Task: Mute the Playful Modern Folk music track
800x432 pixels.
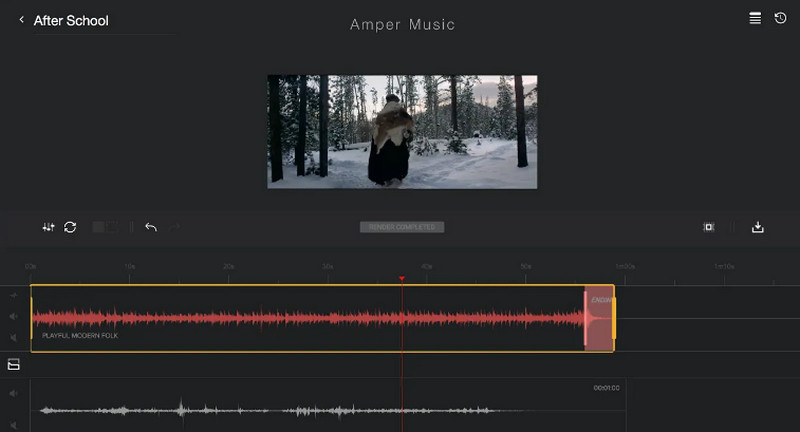Action: pyautogui.click(x=14, y=316)
